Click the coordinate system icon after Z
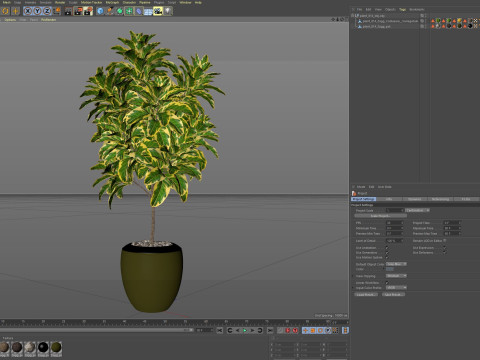The image size is (480, 360). [x=57, y=11]
